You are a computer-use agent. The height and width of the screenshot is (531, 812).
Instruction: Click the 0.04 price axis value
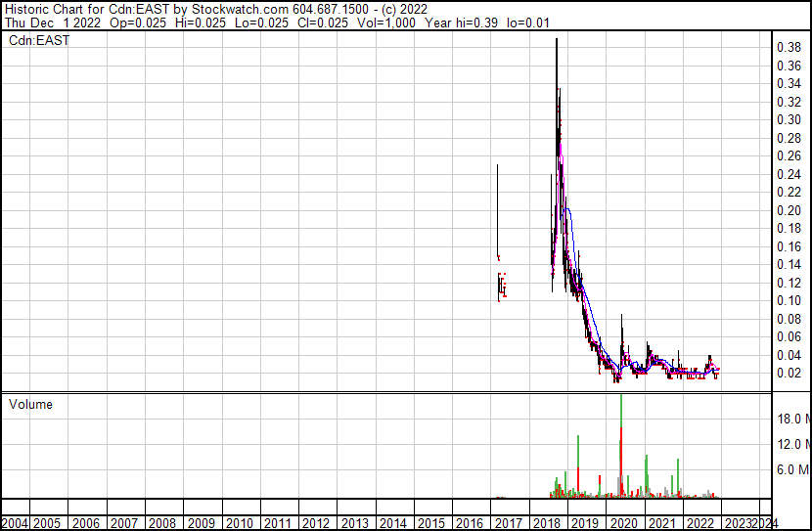(x=789, y=355)
